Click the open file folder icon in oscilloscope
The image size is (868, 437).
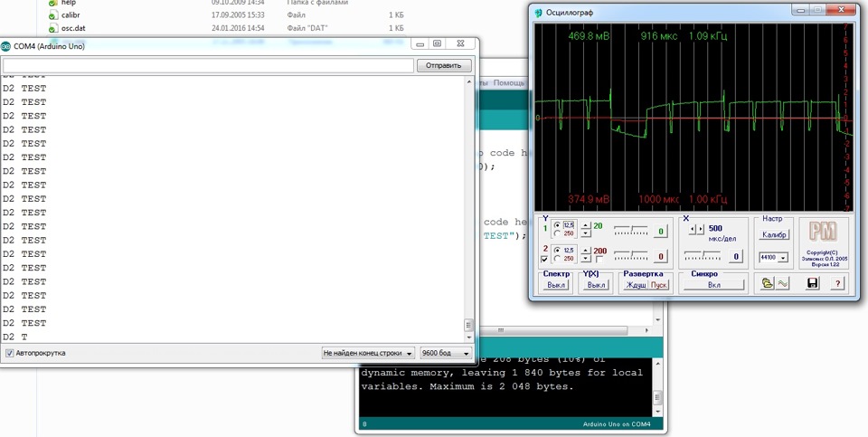click(x=767, y=284)
